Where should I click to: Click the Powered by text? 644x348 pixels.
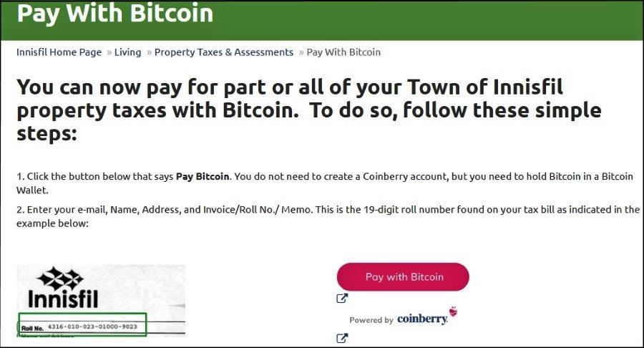pos(371,320)
